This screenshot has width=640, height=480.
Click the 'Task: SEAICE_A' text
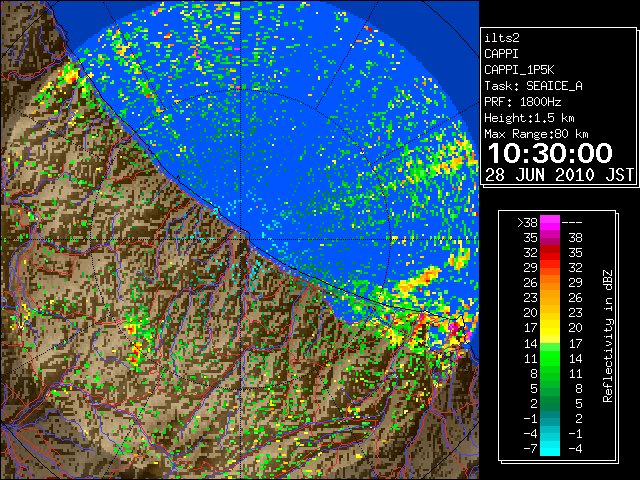click(533, 86)
